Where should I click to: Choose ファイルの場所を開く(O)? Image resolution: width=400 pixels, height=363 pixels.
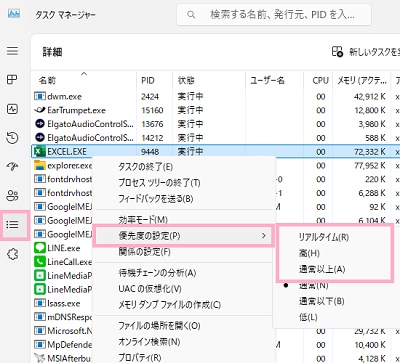[159, 326]
